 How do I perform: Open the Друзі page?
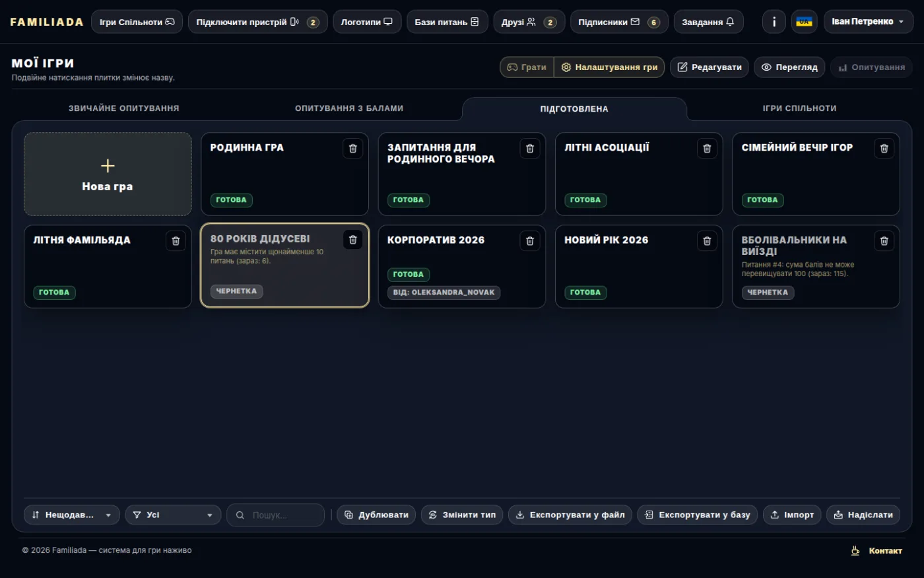[529, 22]
